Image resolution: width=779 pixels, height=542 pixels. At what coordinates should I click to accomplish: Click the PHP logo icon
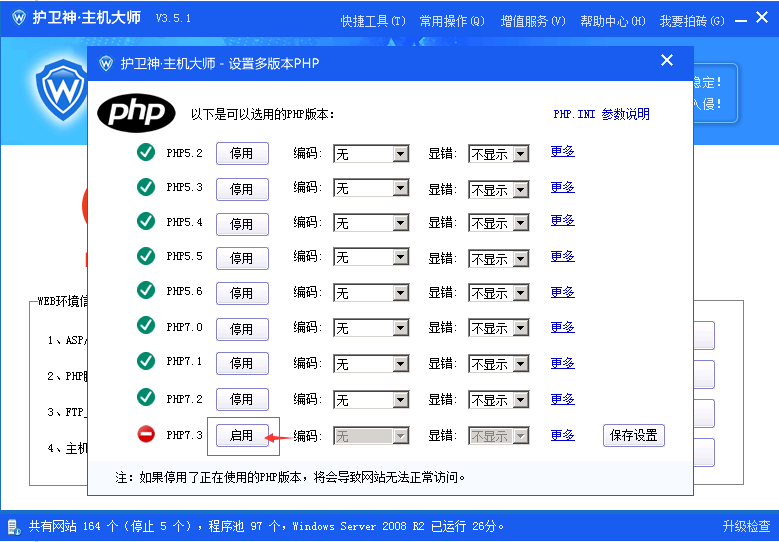[136, 113]
